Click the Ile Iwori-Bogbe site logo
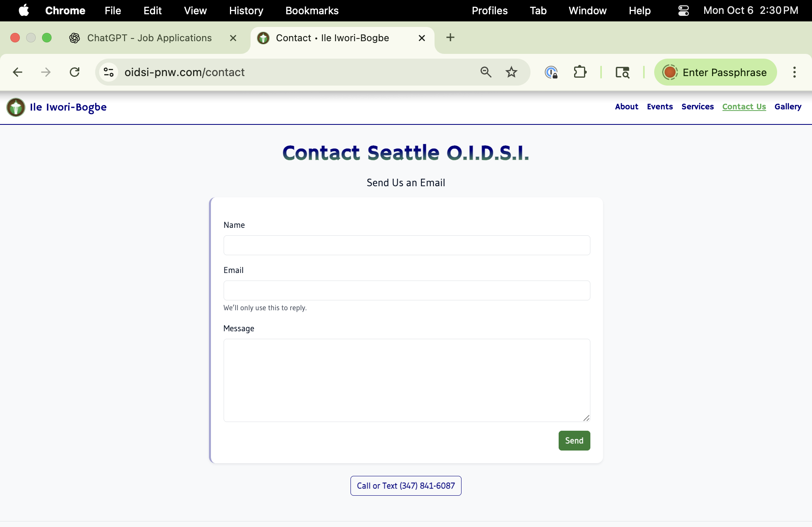The height and width of the screenshot is (527, 812). 15,107
